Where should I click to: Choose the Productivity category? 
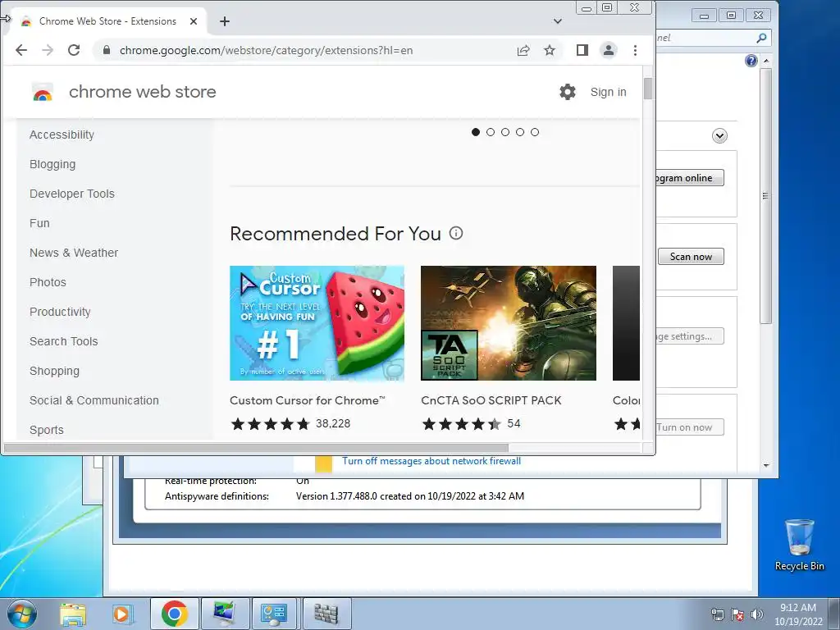(60, 312)
